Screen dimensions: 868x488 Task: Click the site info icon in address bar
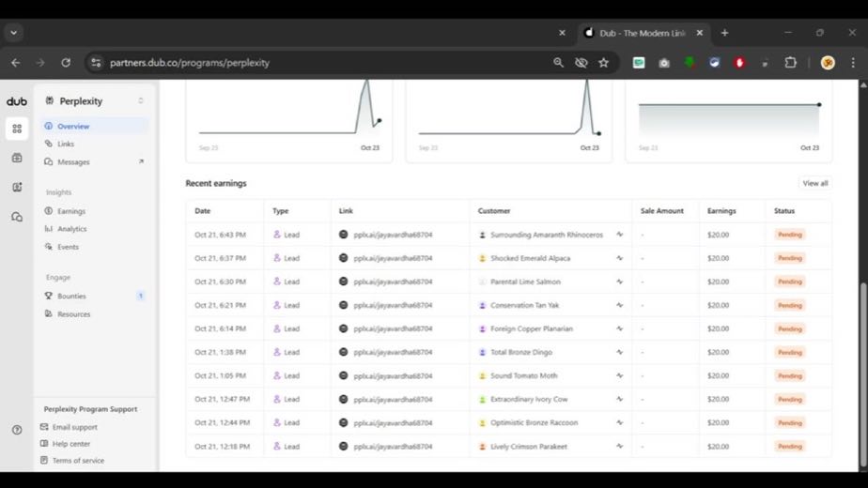coord(96,63)
